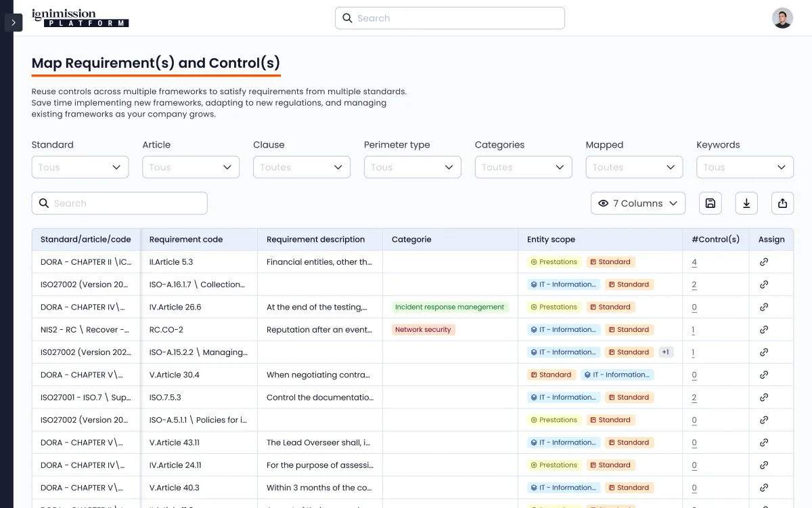
Task: Click the Incident response management category tag
Action: (x=449, y=307)
